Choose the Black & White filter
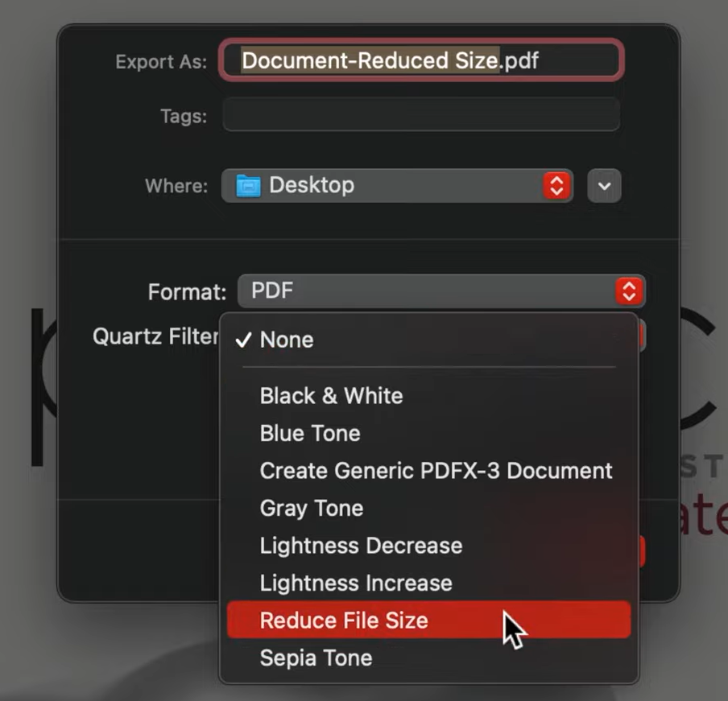The image size is (728, 701). coord(428,396)
